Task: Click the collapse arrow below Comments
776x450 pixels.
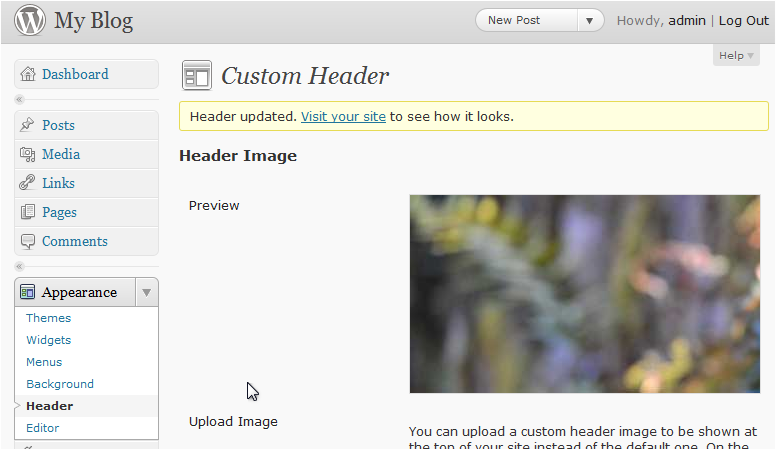Action: tap(19, 266)
